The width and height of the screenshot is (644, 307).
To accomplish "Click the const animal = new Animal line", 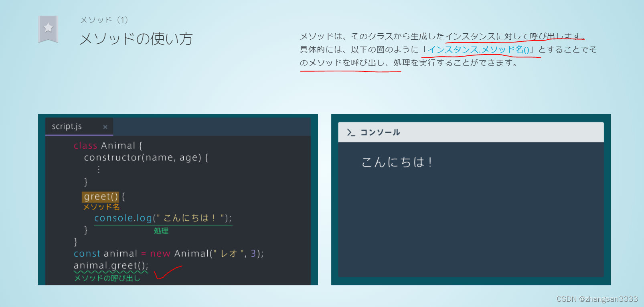I will point(169,254).
